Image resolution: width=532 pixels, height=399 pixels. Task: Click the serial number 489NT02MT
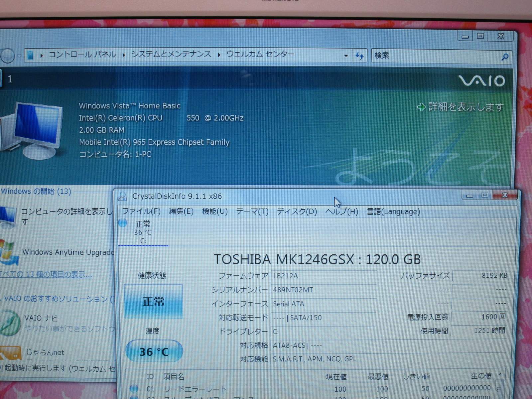point(324,290)
